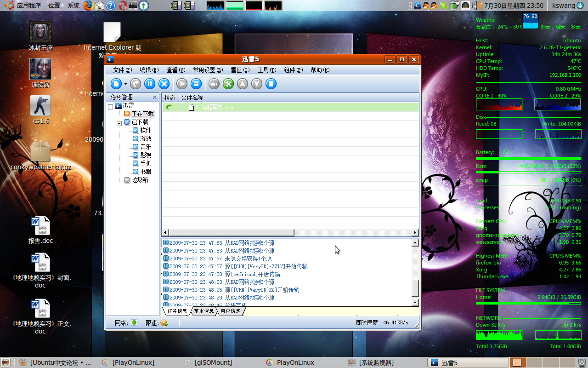Image resolution: width=588 pixels, height=368 pixels.
Task: Select the 软件 category in the tree
Action: pyautogui.click(x=146, y=130)
